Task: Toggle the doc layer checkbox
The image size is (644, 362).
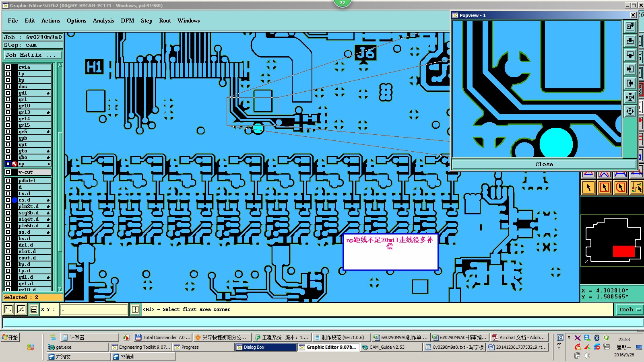Action: (x=8, y=86)
